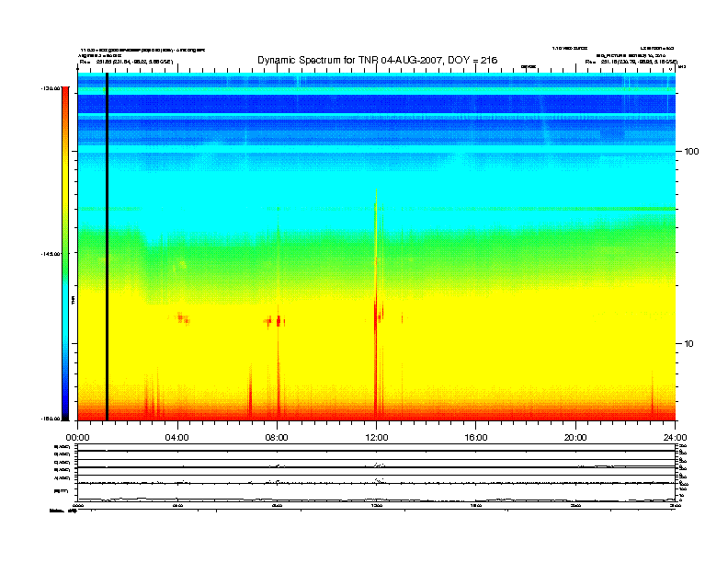Click the 24:00 time axis label
This screenshot has width=728, height=563.
[675, 438]
